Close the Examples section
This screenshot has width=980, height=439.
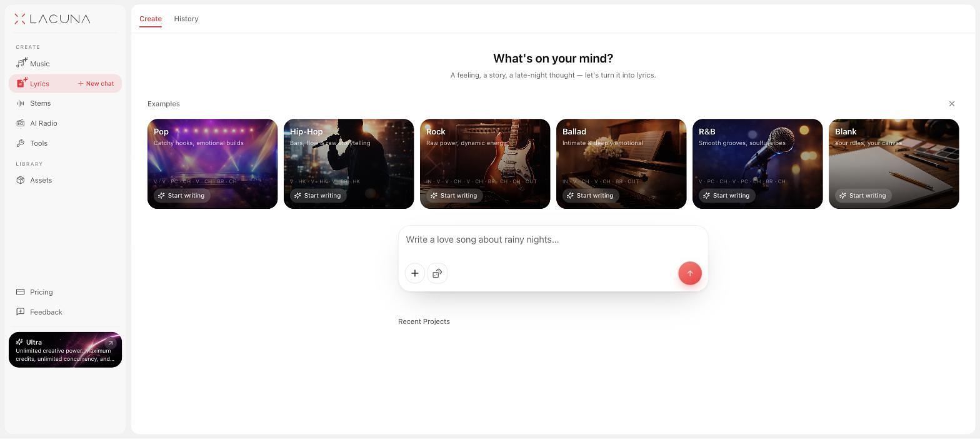click(952, 104)
